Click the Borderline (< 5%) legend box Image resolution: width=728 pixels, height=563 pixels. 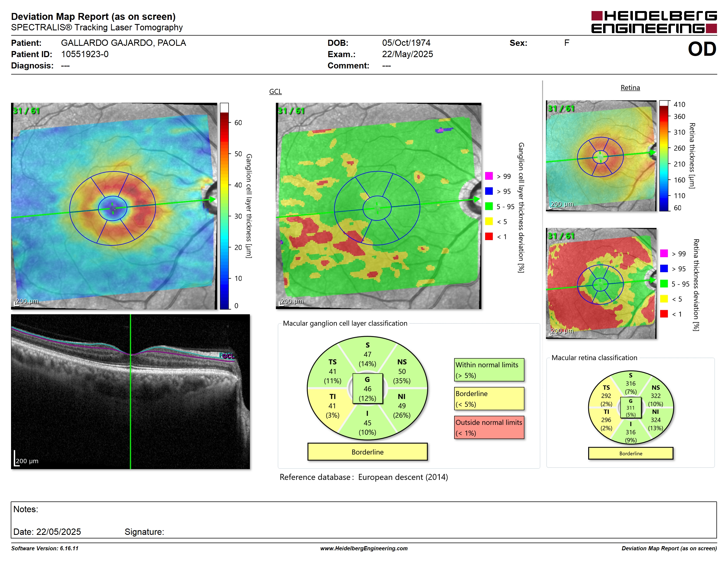tap(489, 399)
